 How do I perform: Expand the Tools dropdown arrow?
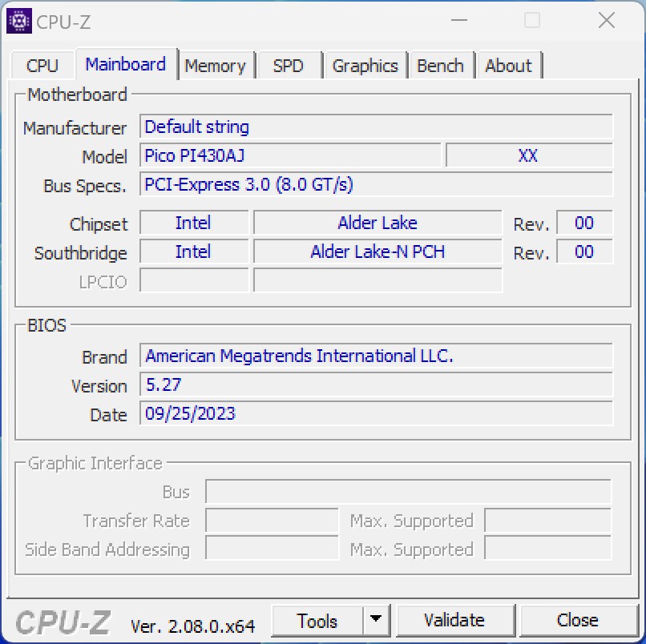tap(376, 621)
